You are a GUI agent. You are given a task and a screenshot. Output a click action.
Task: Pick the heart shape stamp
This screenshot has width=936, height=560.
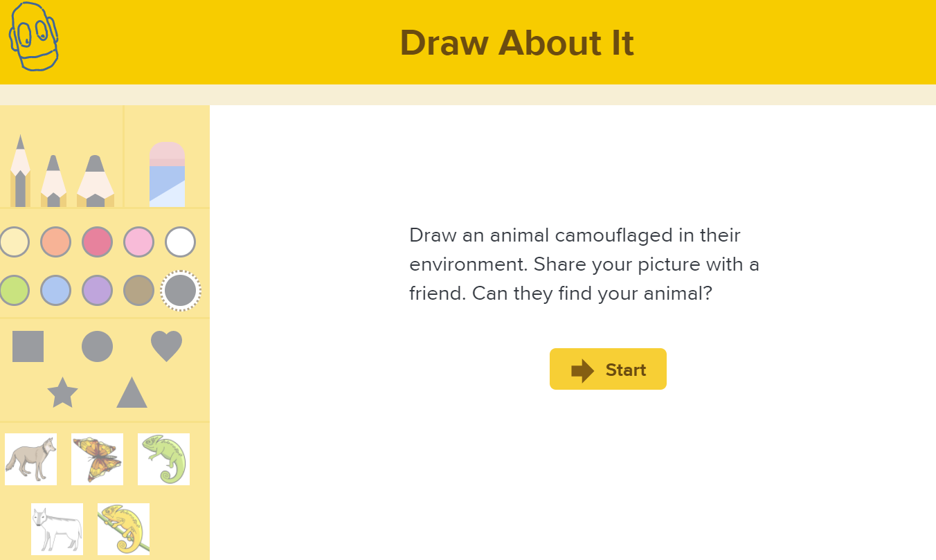166,346
